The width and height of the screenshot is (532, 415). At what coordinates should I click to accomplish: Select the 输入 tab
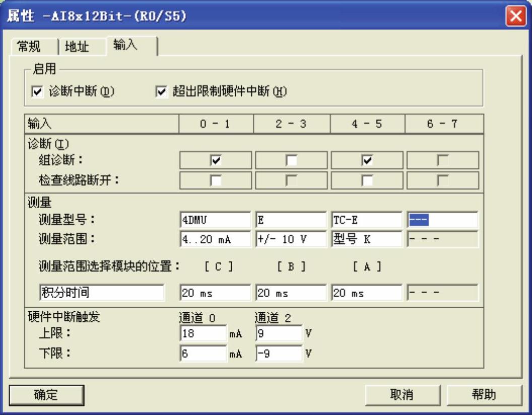tap(131, 45)
